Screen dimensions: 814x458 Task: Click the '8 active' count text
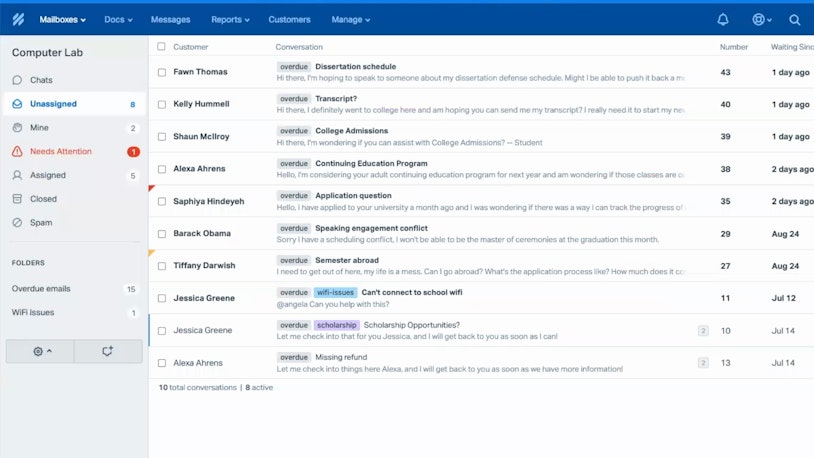click(259, 387)
